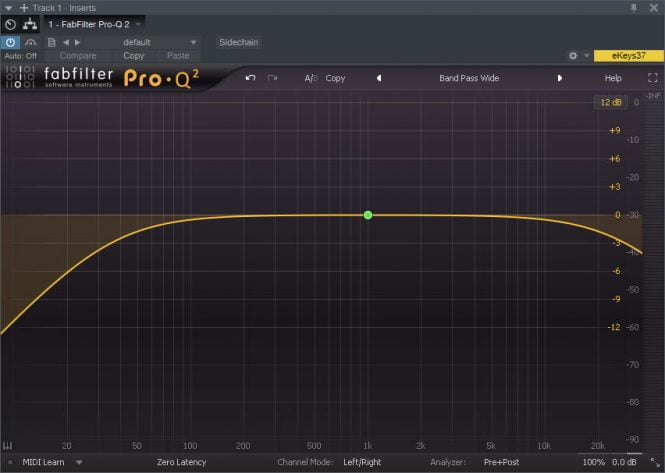Viewport: 665px width, 473px height.
Task: Toggle the plugin power button
Action: pyautogui.click(x=10, y=42)
